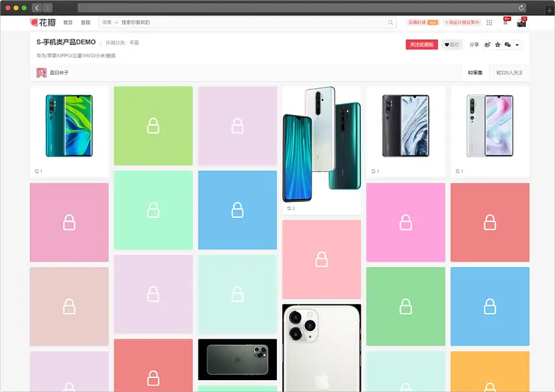Open a new browser tab with plus

(549, 10)
